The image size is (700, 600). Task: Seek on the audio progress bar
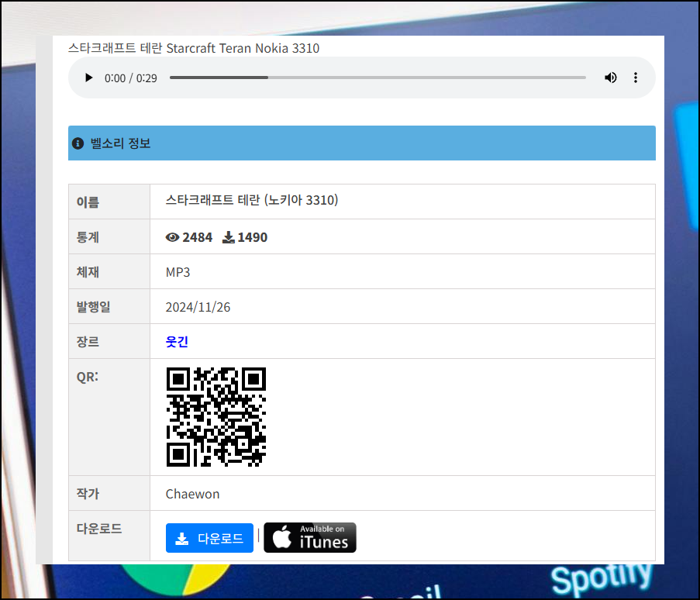coord(378,78)
